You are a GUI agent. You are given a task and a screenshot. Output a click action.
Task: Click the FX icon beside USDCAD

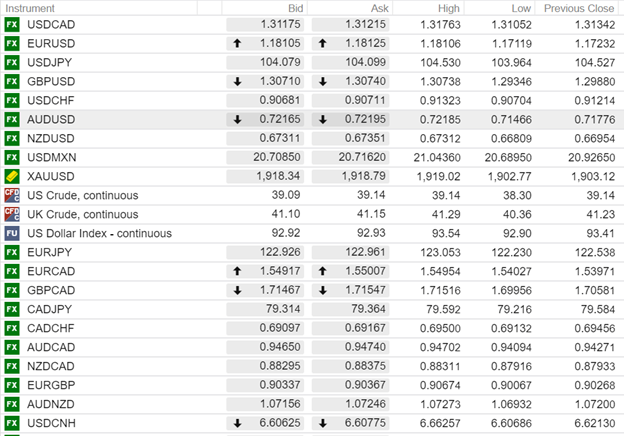point(12,24)
